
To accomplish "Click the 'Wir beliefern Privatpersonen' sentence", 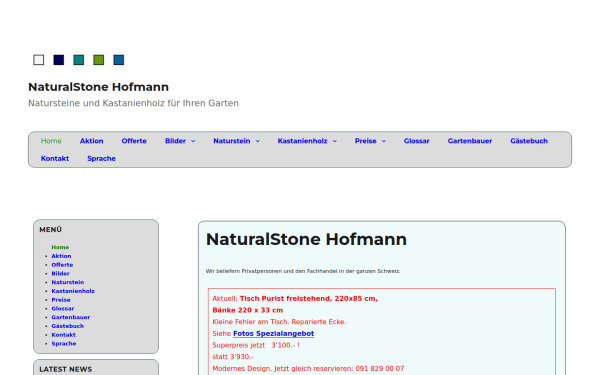I will pyautogui.click(x=303, y=271).
